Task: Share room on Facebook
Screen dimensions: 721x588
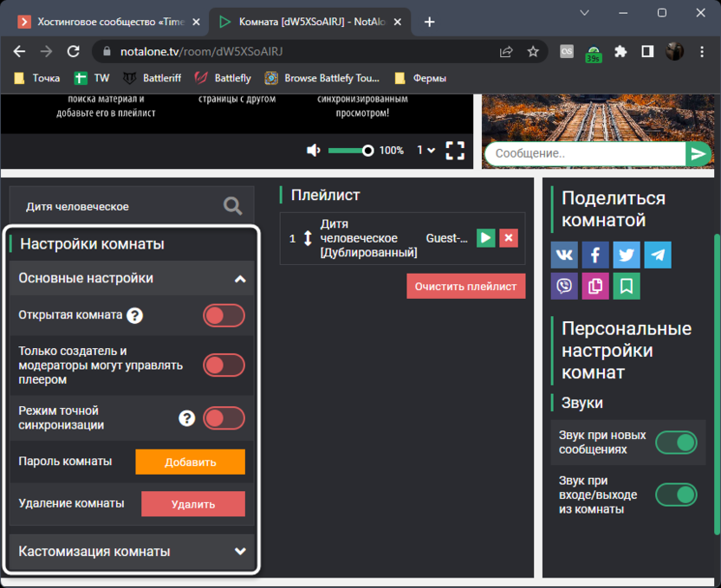Action: [x=595, y=255]
